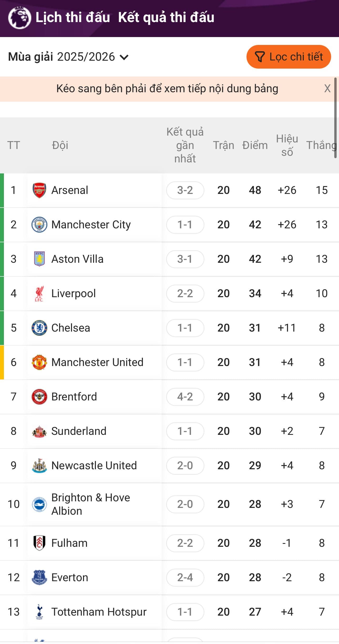Screen dimensions: 339x644
Task: Click the Everton club badge
Action: pyautogui.click(x=39, y=578)
